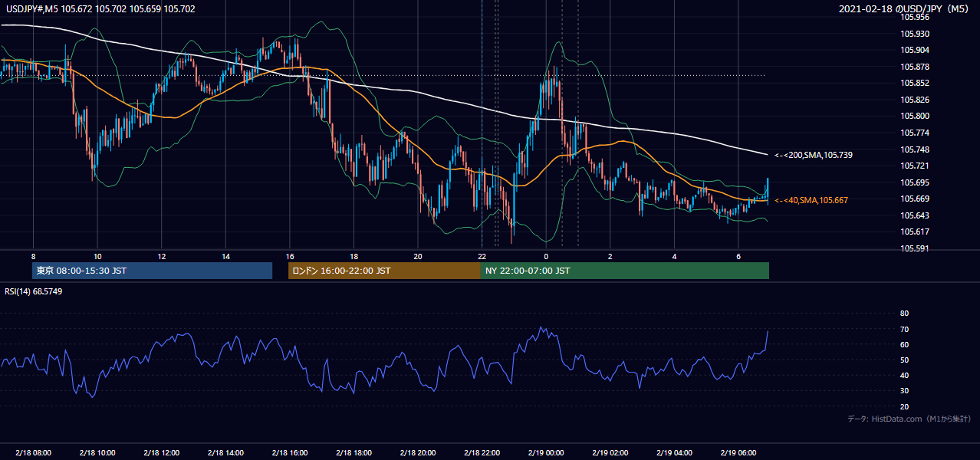The width and height of the screenshot is (980, 460).
Task: Click price axis label 105.617
Action: click(x=915, y=232)
